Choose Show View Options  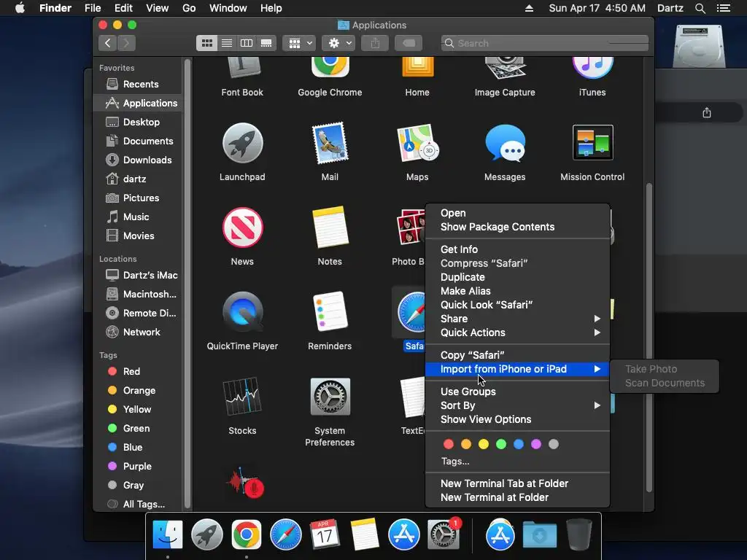(517, 419)
